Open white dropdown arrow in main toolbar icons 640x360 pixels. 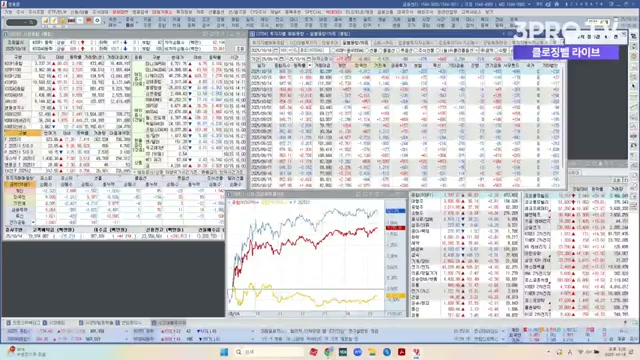(x=80, y=21)
